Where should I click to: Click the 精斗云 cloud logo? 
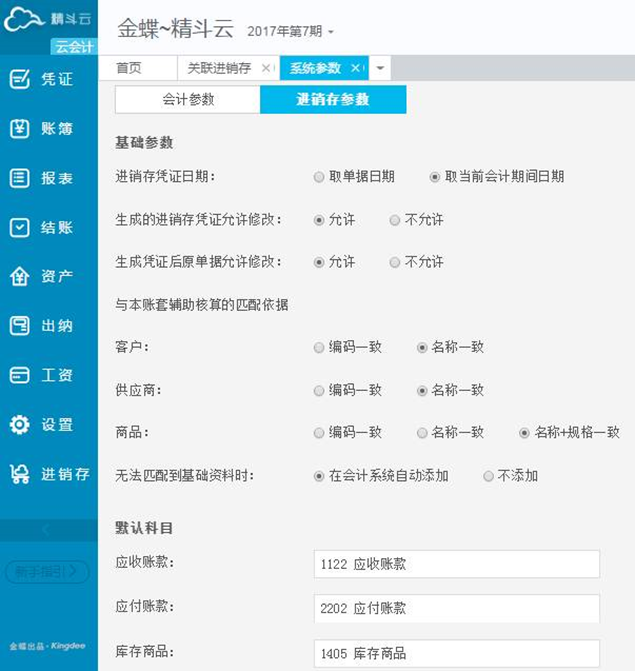[24, 20]
